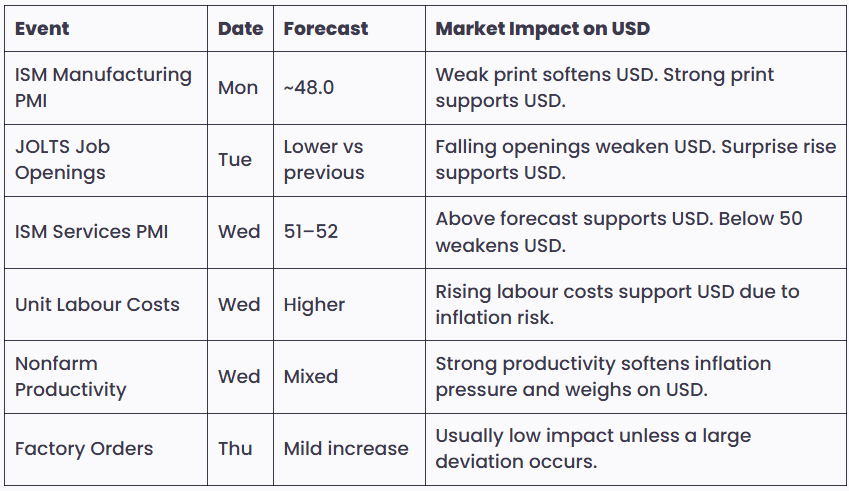Click the Forecast column header
The height and width of the screenshot is (491, 849).
326,28
